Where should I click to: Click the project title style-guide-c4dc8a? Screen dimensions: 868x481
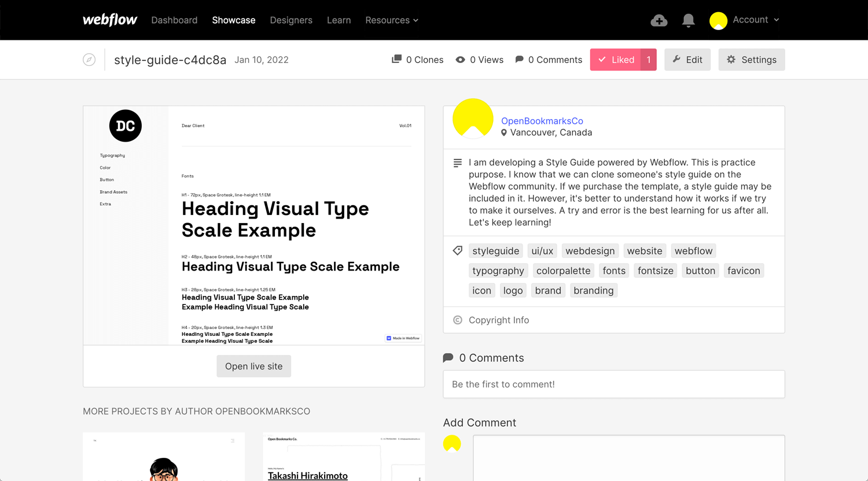[170, 60]
